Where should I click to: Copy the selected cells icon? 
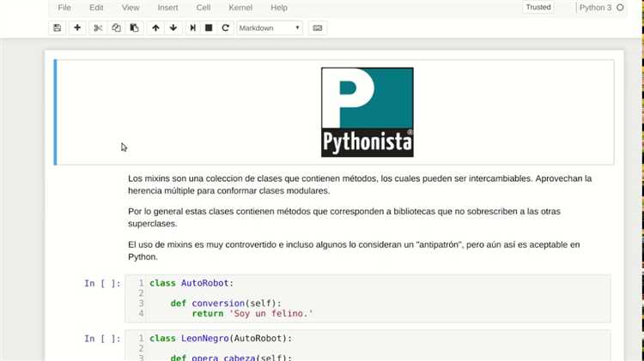pyautogui.click(x=116, y=27)
